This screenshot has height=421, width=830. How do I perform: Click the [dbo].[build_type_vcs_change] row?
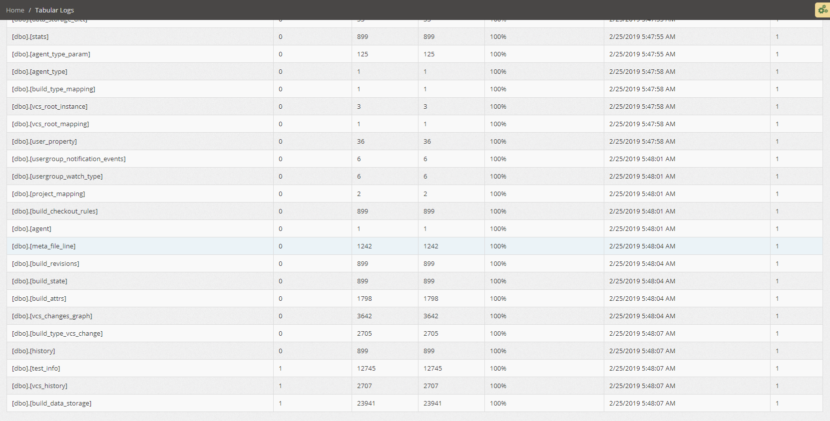click(x=56, y=333)
